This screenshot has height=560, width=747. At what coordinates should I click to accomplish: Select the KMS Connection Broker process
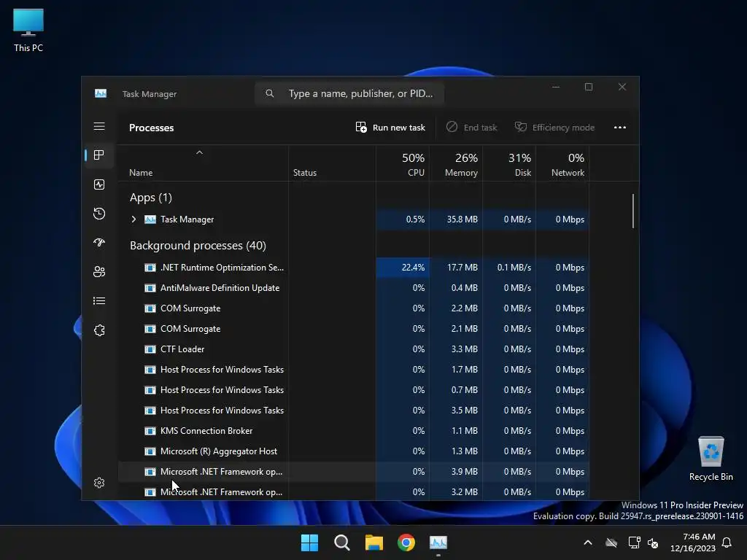tap(354, 431)
